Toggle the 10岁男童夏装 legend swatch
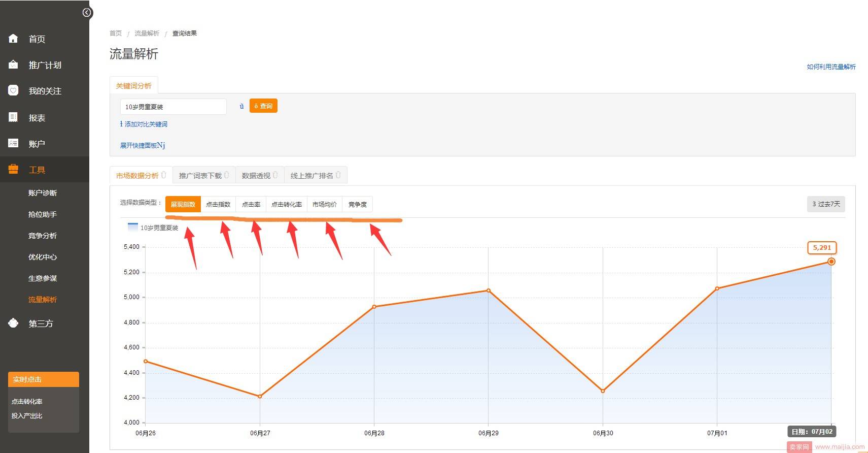The image size is (868, 453). (x=133, y=226)
